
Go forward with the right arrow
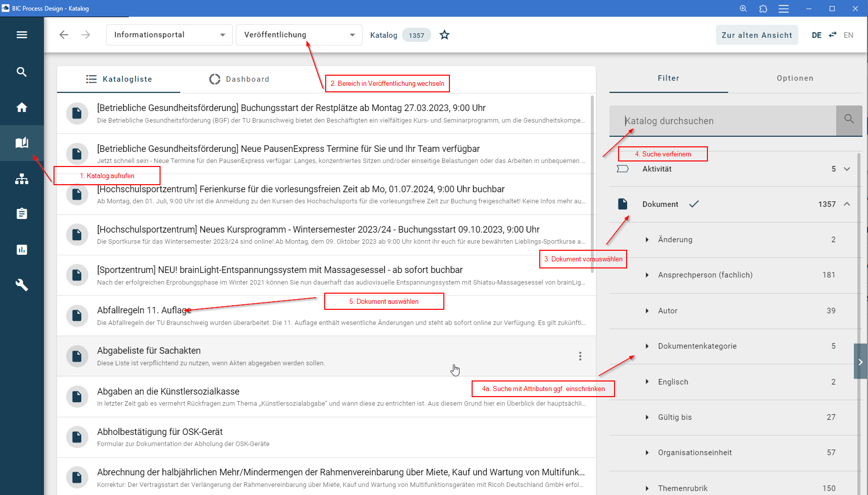point(86,35)
